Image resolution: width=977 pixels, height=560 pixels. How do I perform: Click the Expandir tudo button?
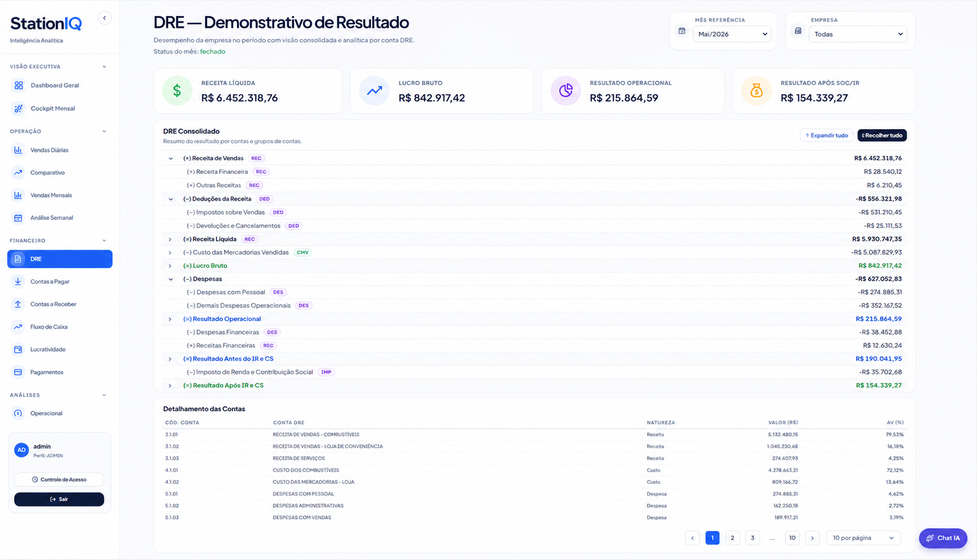point(827,136)
